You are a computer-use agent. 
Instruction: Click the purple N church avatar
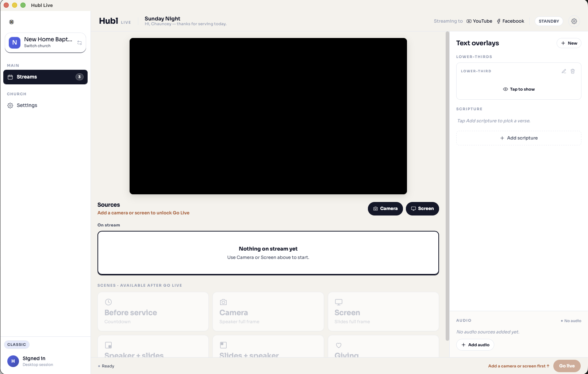(x=15, y=42)
